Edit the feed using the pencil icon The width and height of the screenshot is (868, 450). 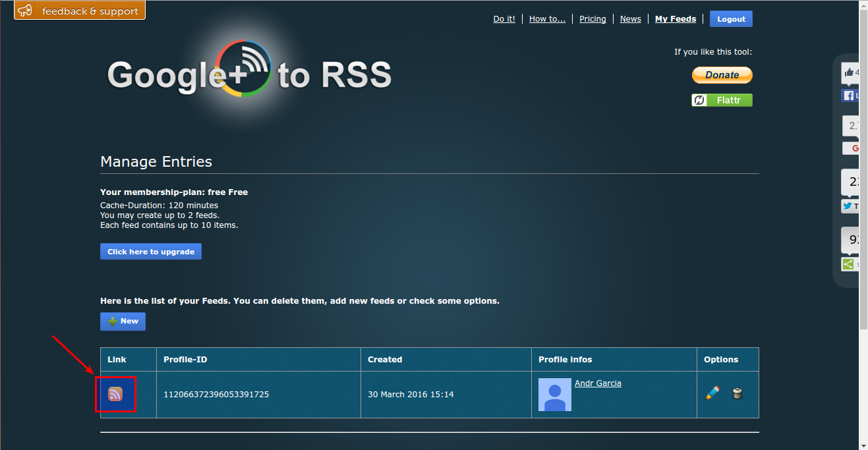coord(713,393)
